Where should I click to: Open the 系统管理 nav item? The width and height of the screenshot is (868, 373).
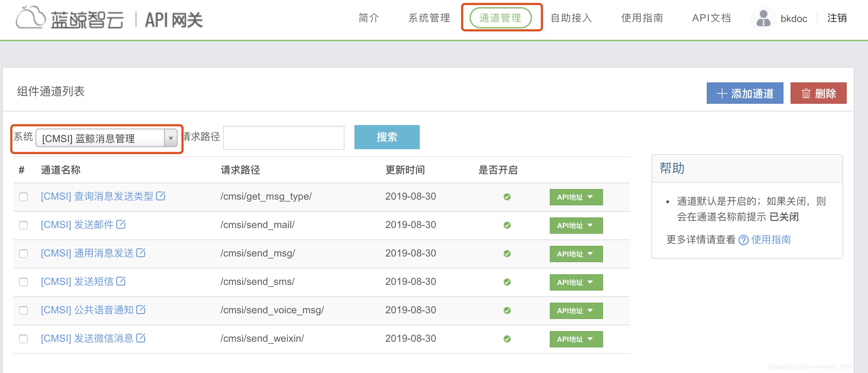(x=429, y=18)
